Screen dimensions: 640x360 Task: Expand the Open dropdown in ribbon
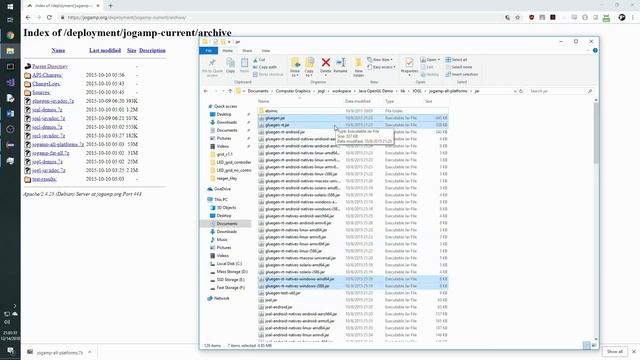pyautogui.click(x=430, y=60)
